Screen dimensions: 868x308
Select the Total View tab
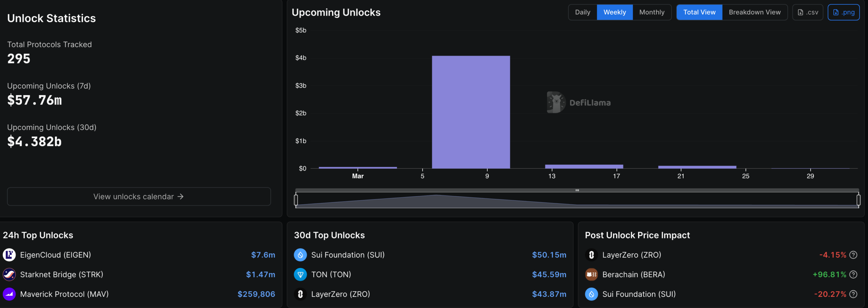coord(699,12)
